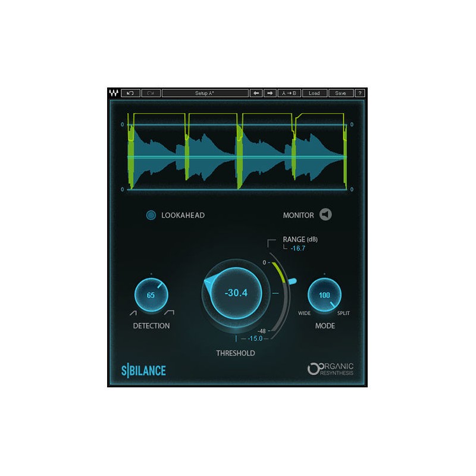The width and height of the screenshot is (476, 476).
Task: Click the Load button
Action: 314,93
